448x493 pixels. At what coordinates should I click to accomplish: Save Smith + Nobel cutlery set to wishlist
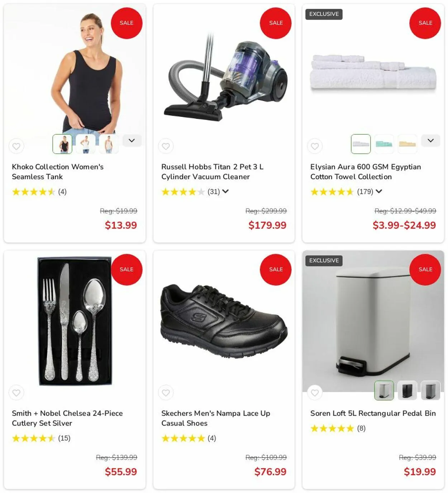coord(16,393)
